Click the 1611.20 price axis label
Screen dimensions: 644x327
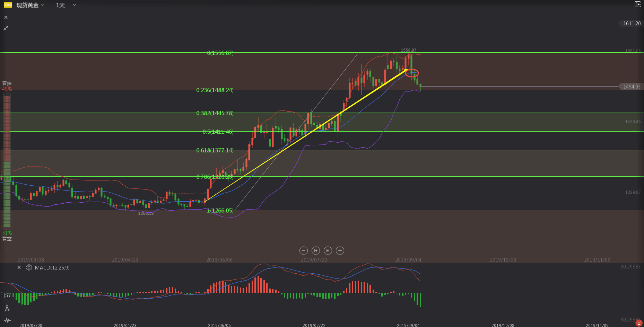click(631, 24)
